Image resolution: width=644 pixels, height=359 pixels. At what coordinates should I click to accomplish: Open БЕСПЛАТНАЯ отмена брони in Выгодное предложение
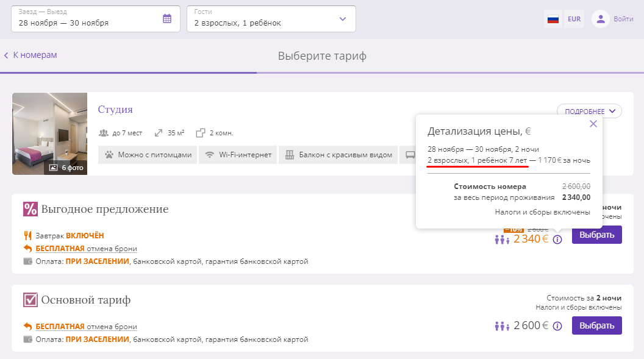coord(86,249)
